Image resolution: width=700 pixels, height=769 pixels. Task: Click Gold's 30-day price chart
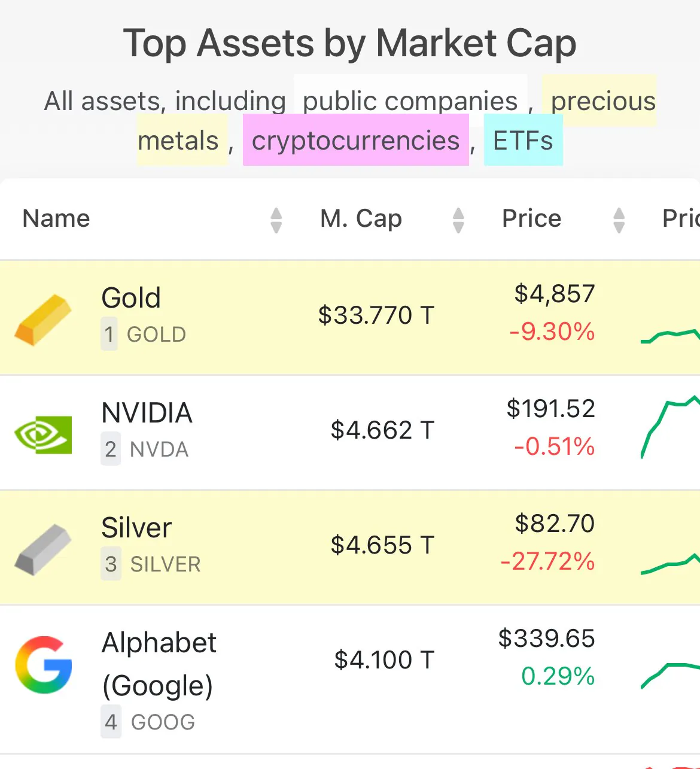670,335
